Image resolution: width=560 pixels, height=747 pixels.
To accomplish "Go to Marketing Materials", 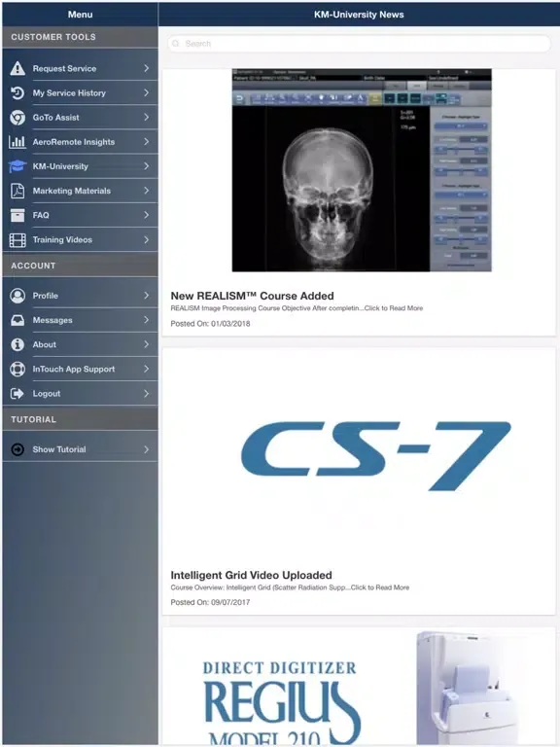I will pyautogui.click(x=80, y=191).
